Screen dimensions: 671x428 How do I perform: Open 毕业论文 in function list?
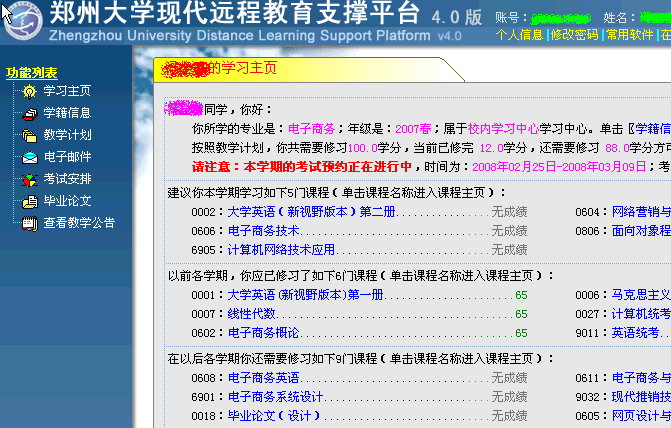click(67, 201)
